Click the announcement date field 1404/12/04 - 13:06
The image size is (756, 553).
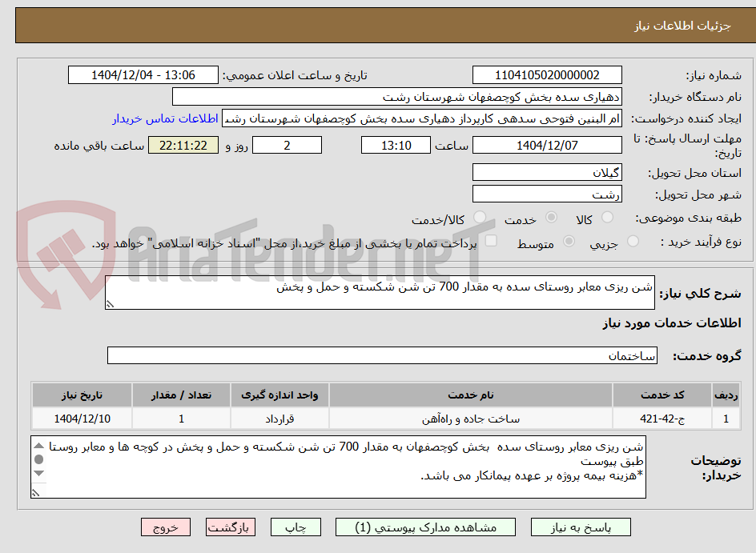(x=143, y=75)
